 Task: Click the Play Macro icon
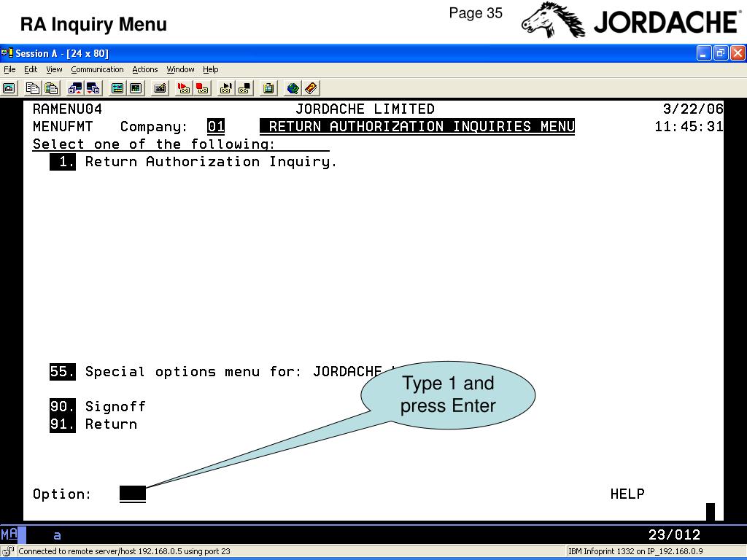click(x=226, y=88)
